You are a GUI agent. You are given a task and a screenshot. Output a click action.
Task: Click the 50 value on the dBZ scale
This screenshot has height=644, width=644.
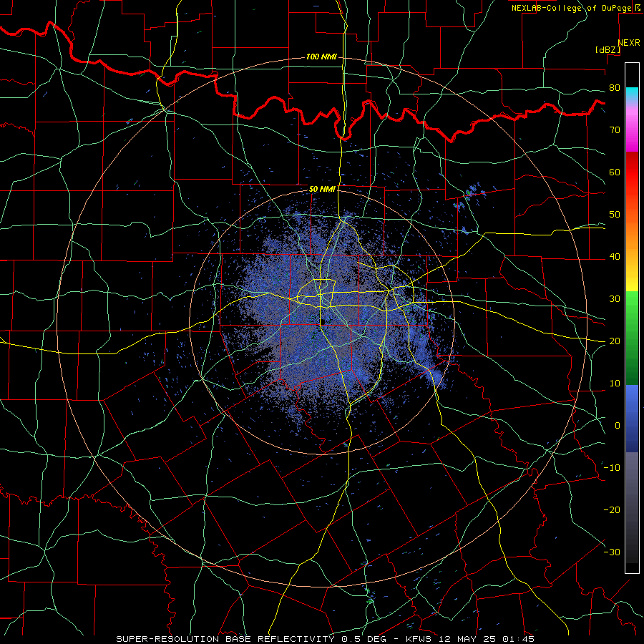615,215
